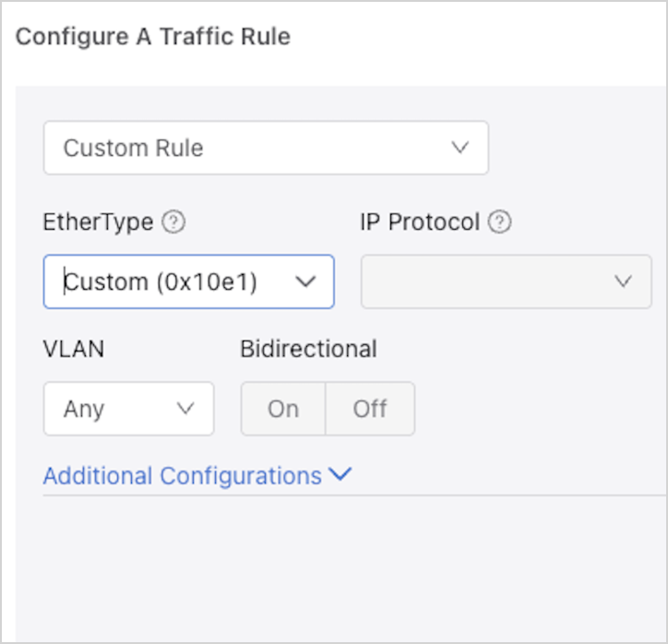Click the EtherType field label
Screen dimensions: 668x644
[x=98, y=222]
